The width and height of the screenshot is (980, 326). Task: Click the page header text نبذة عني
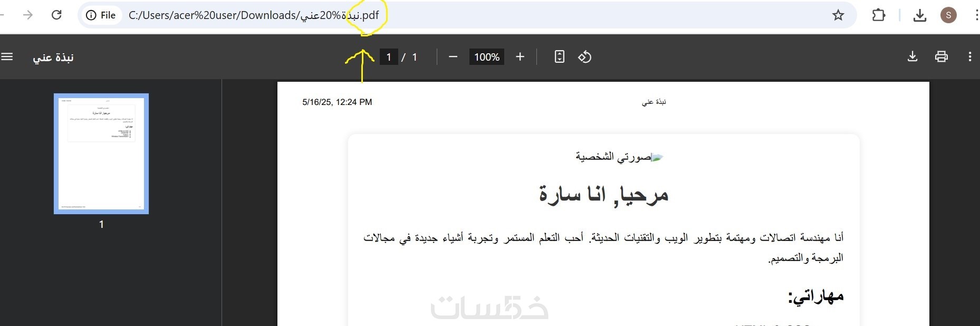654,102
